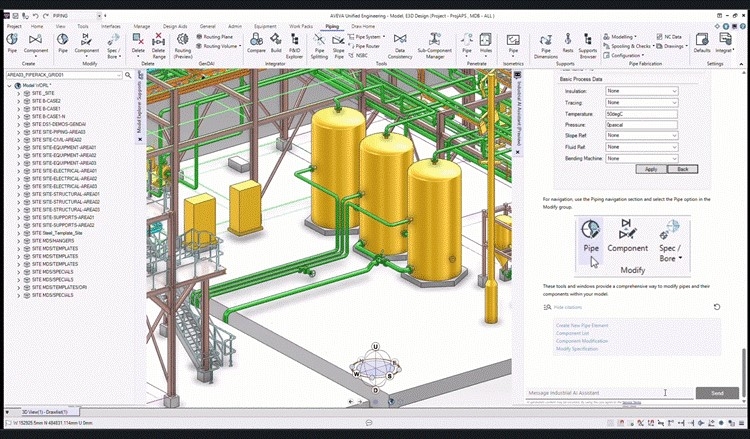
Task: Open the Design Aids ribbon tab
Action: coord(174,27)
